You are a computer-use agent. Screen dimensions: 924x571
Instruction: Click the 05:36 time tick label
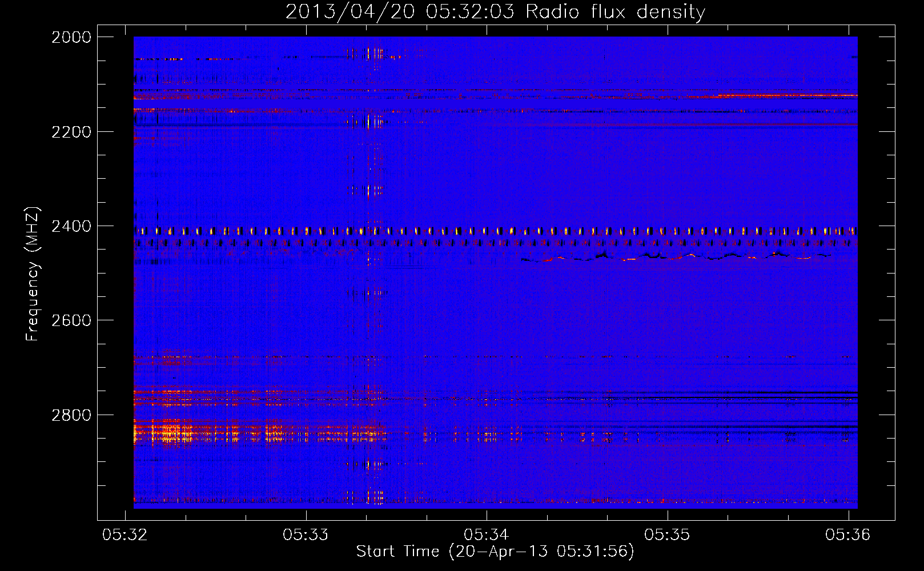(848, 534)
